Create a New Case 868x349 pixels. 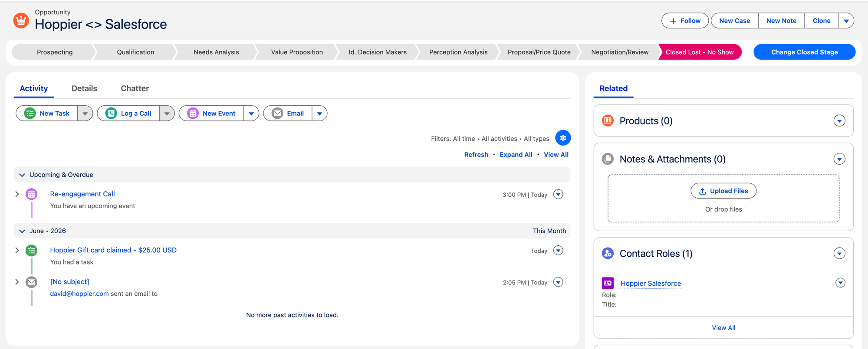click(x=734, y=21)
